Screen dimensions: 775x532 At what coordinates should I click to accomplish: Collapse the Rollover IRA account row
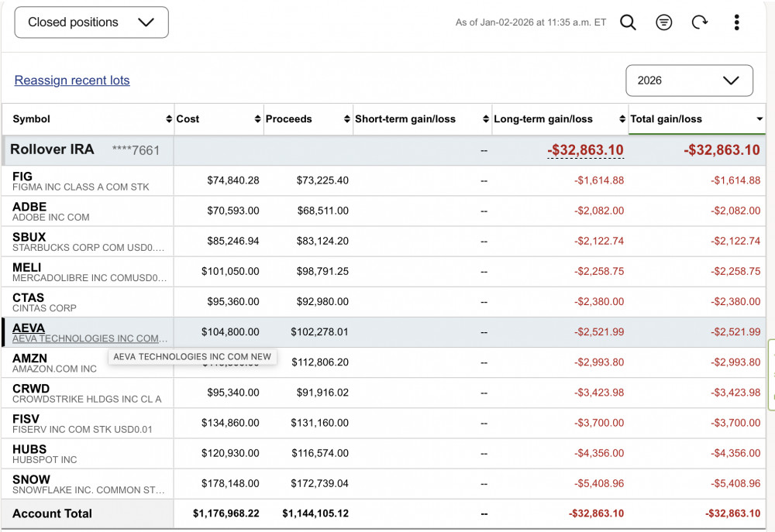click(52, 149)
